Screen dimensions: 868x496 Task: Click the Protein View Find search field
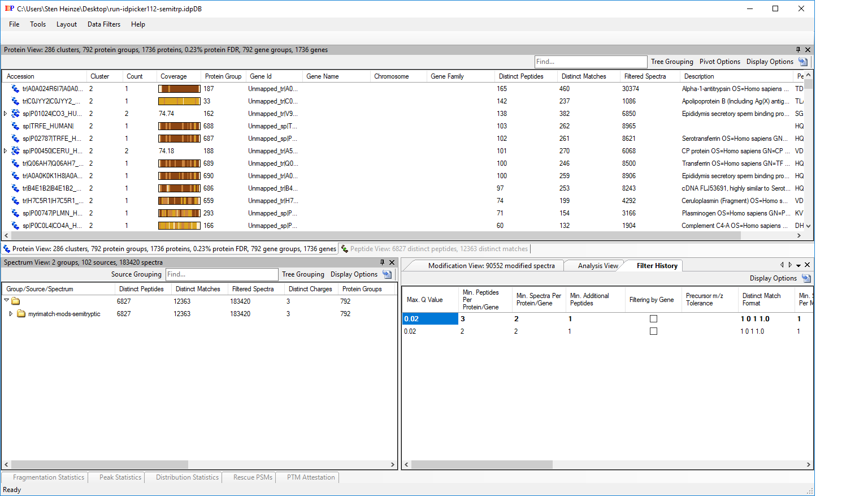click(591, 62)
